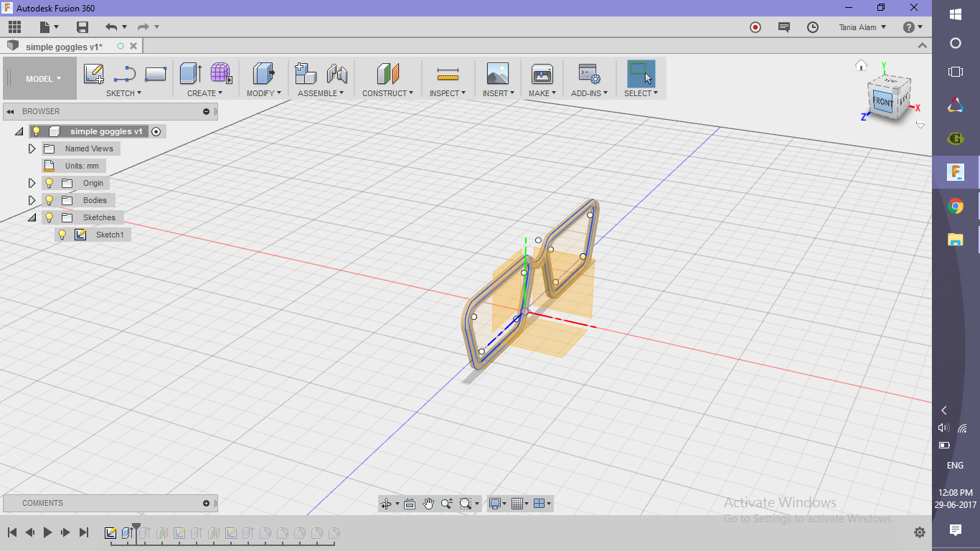Collapse the Sketches folder
980x551 pixels.
32,217
